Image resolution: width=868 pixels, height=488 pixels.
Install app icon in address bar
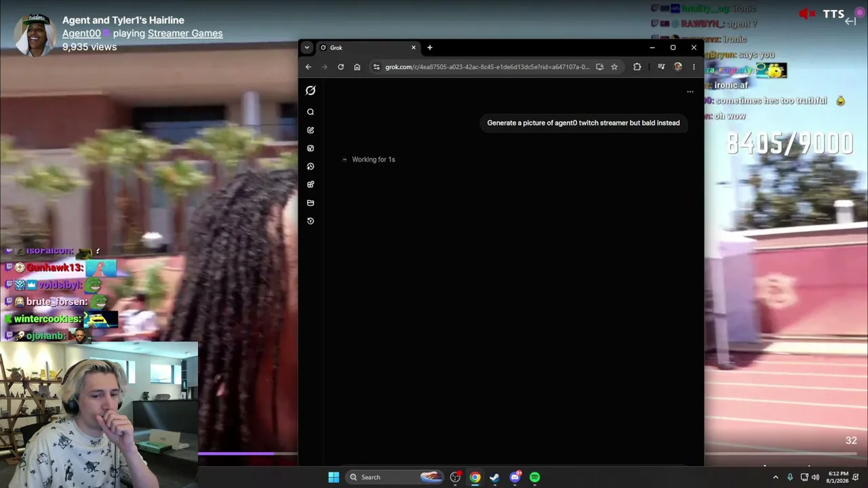(599, 67)
